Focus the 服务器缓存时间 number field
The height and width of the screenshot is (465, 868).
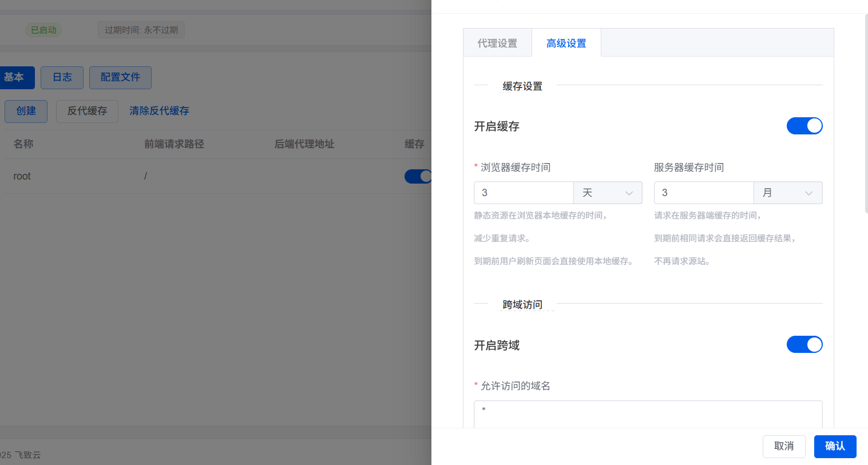coord(703,193)
